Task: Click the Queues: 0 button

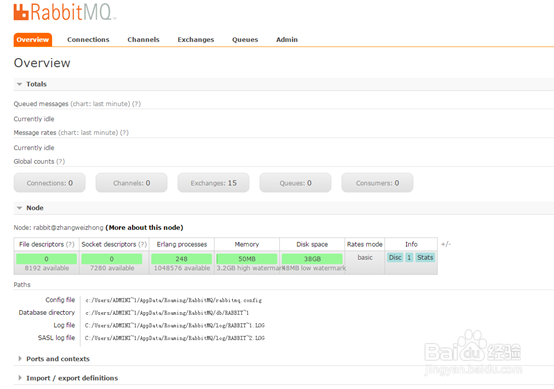Action: tap(295, 183)
